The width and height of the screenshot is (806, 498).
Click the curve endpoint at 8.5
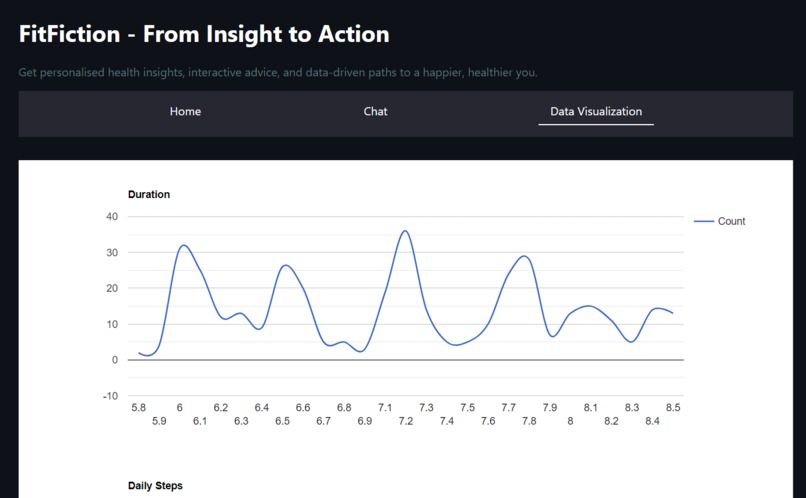[672, 313]
